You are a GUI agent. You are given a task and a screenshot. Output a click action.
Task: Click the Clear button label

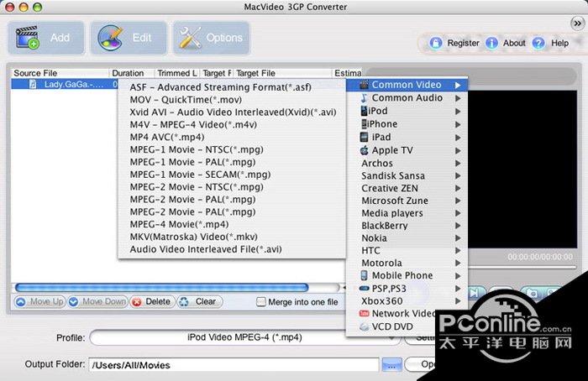206,301
